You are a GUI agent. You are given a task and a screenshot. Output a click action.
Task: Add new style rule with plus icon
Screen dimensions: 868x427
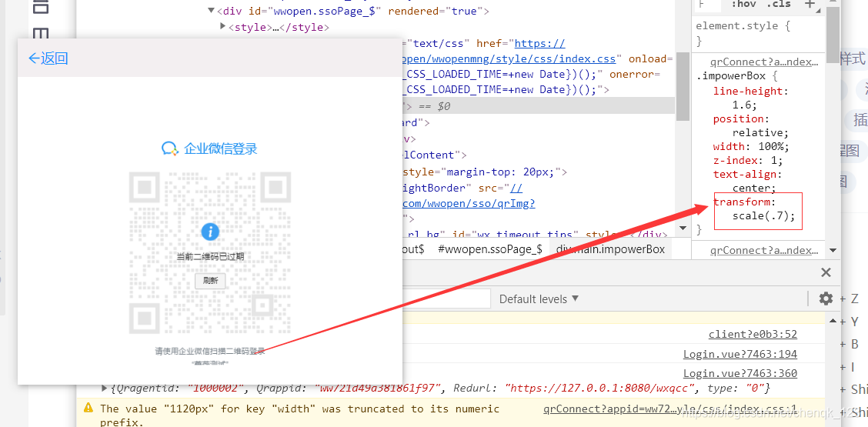click(810, 5)
